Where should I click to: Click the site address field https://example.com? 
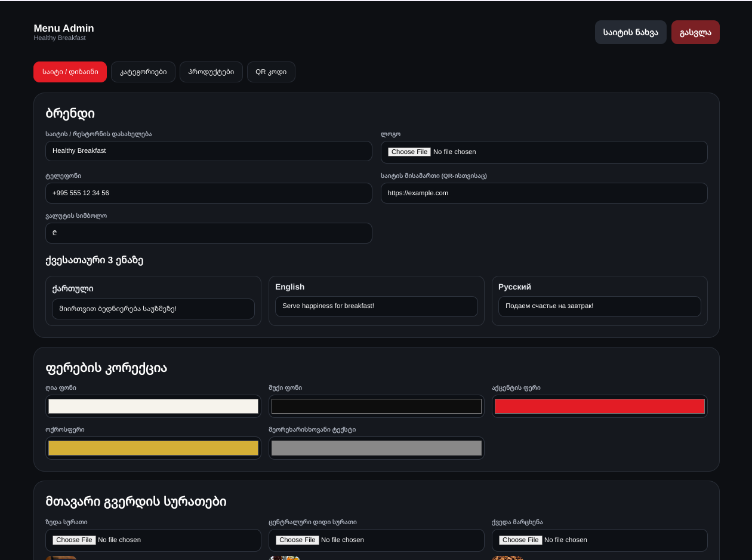(544, 193)
